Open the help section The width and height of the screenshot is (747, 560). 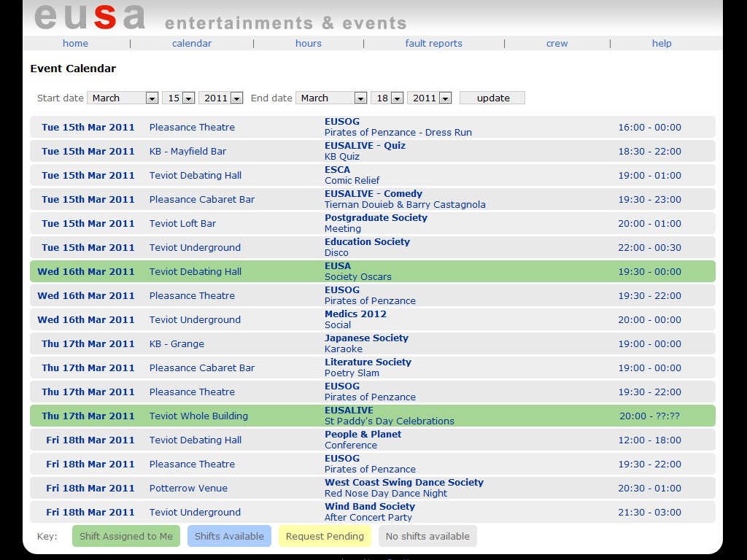(661, 43)
